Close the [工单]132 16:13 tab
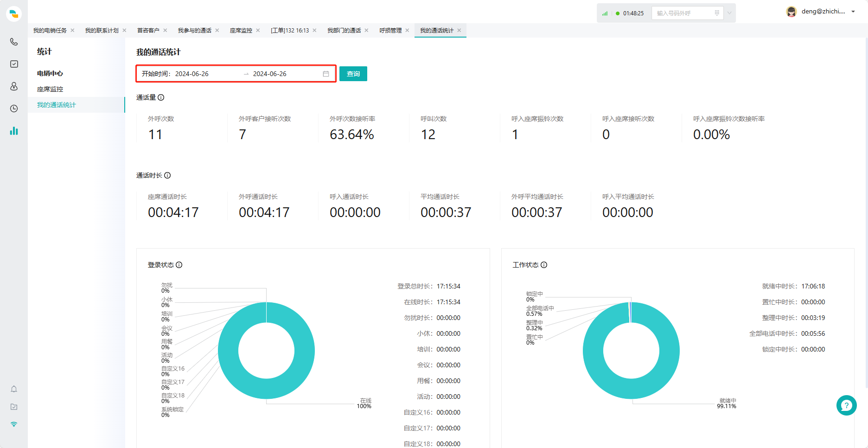The image size is (868, 448). [x=314, y=30]
